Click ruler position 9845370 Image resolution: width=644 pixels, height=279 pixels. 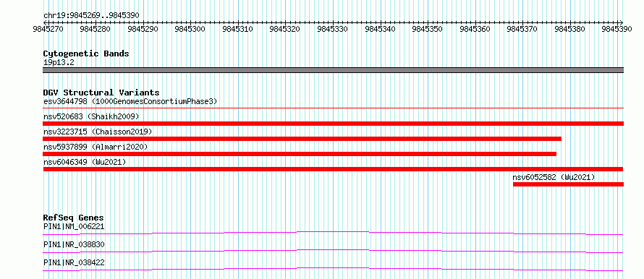(522, 29)
